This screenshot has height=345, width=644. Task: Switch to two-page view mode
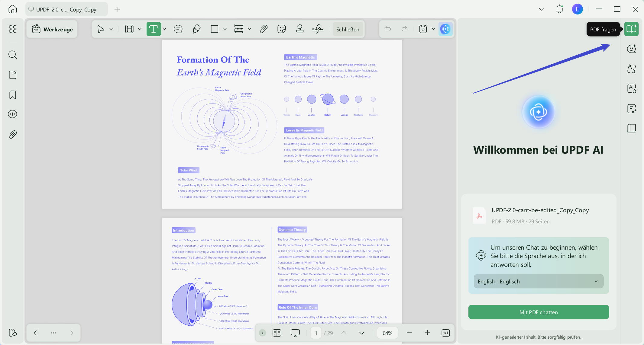click(277, 333)
